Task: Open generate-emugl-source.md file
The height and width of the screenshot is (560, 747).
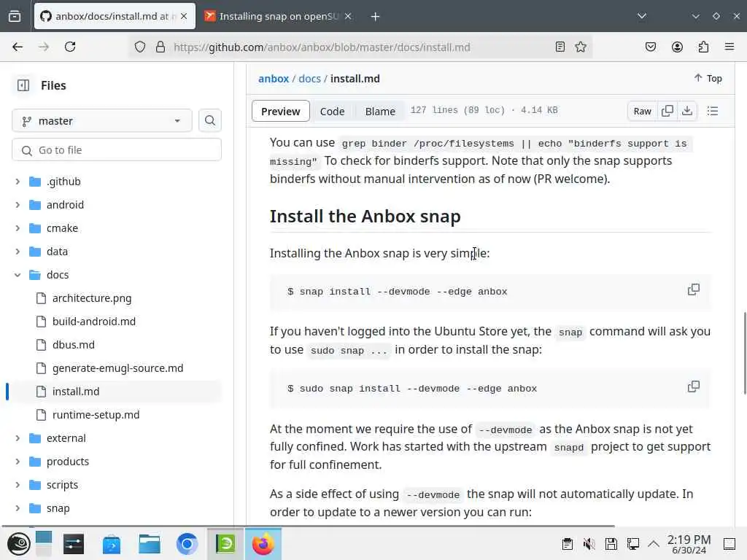Action: tap(117, 368)
